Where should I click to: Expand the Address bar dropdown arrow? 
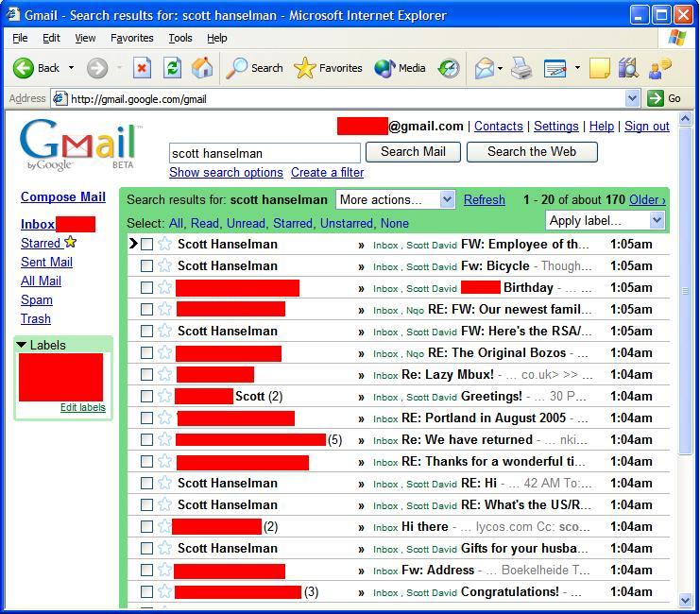pos(632,98)
